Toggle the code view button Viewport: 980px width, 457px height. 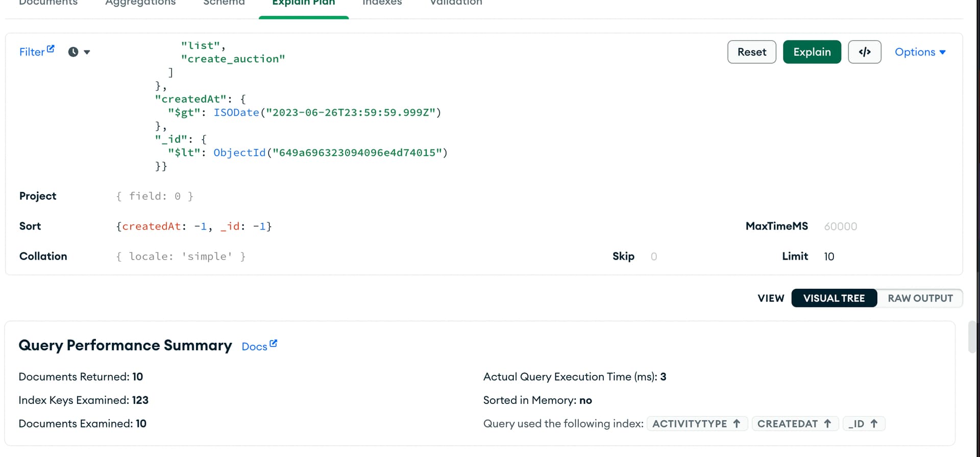pos(864,52)
